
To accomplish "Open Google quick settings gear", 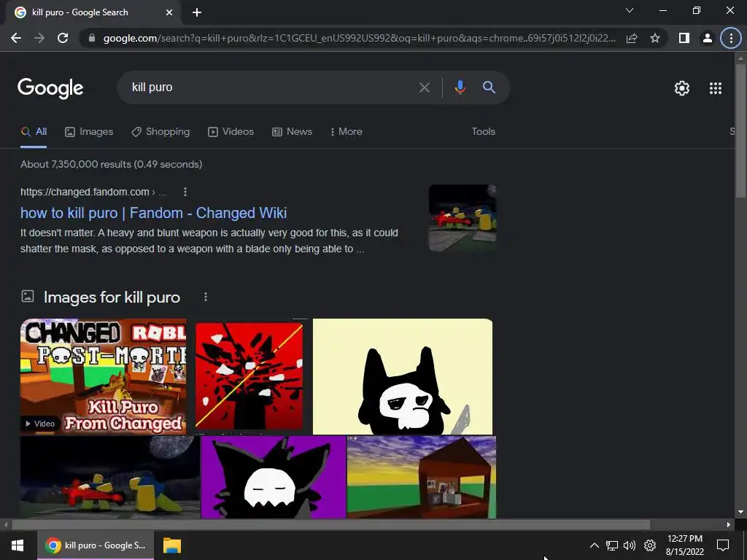I will coord(682,88).
